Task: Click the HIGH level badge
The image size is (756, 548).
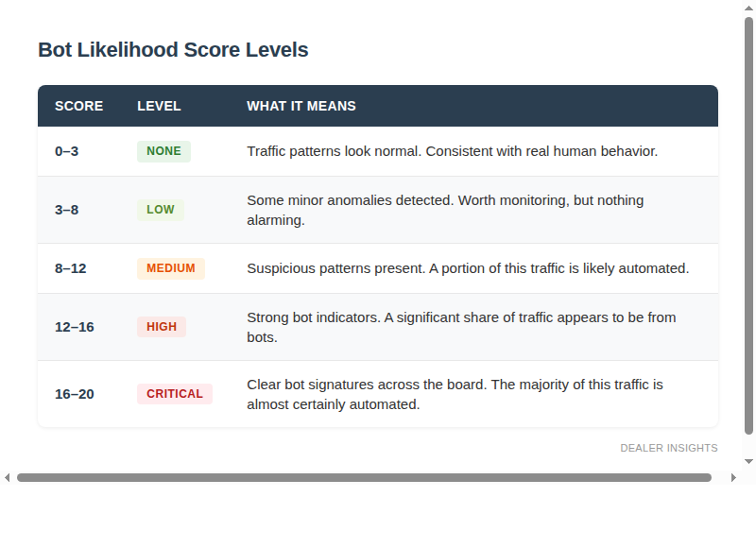Action: pos(162,327)
